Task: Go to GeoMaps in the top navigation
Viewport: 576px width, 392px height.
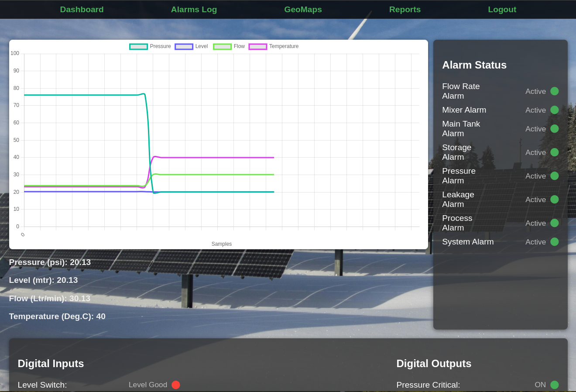Action: click(303, 10)
